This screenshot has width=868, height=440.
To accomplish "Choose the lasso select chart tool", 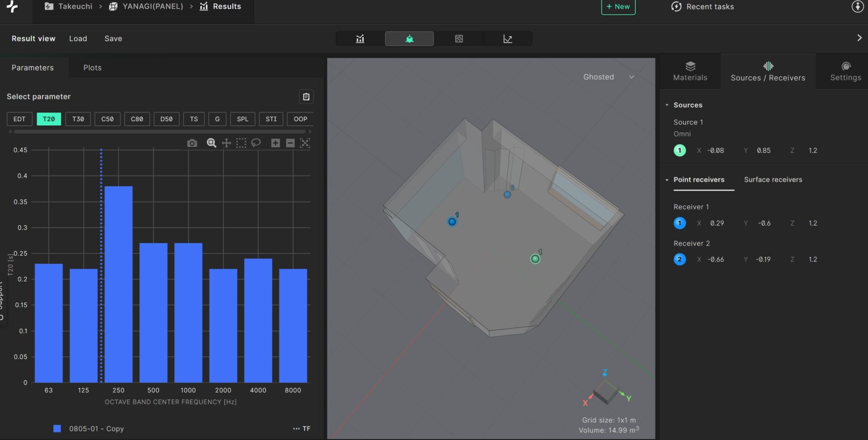I will 256,143.
